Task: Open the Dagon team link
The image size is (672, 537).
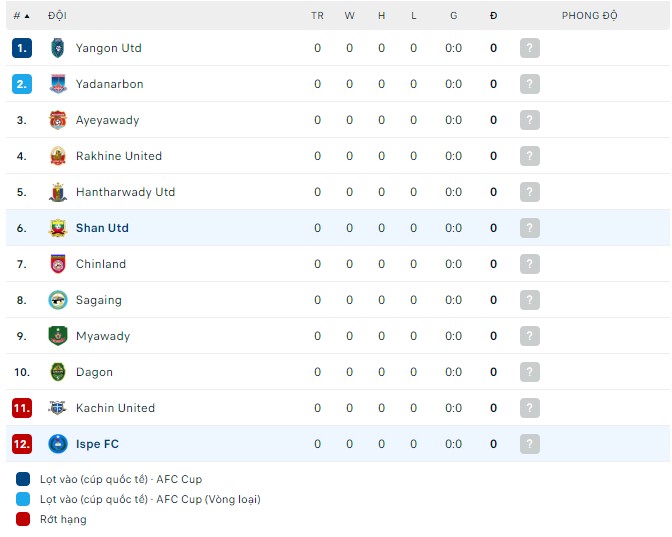Action: [x=94, y=372]
